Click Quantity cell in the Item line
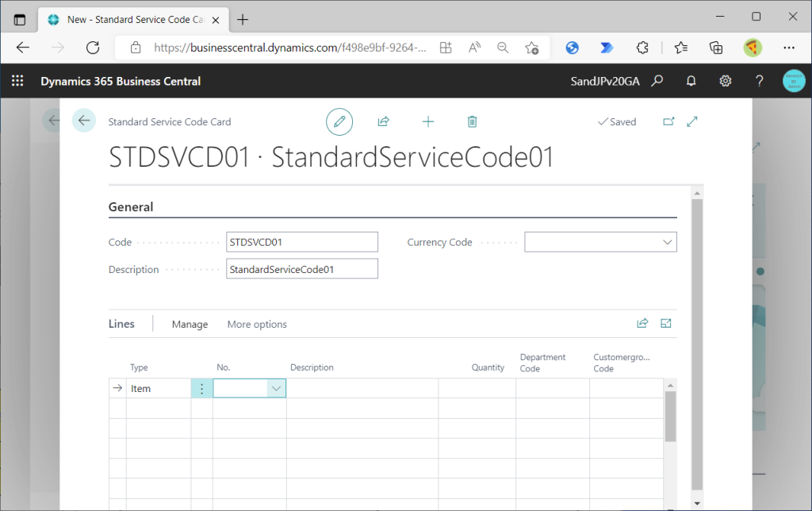812x511 pixels. 477,388
